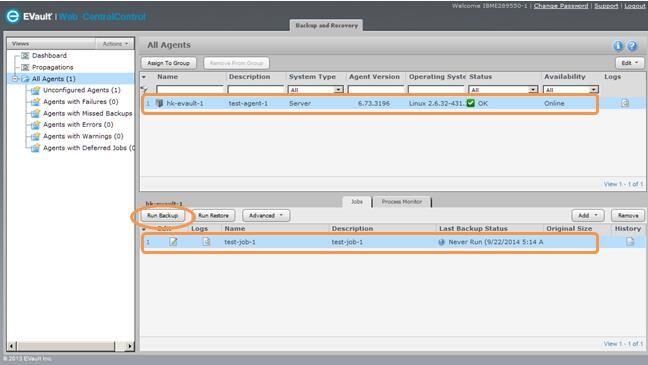Switch to the Process Monitor tab
The width and height of the screenshot is (648, 365).
pos(402,202)
